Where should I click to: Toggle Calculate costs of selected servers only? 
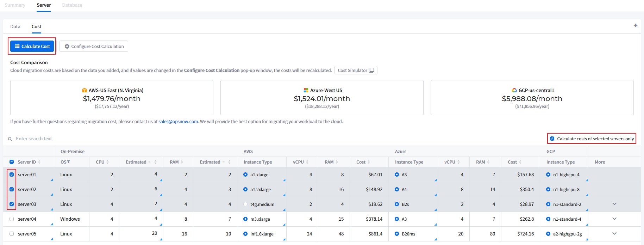[x=552, y=139]
